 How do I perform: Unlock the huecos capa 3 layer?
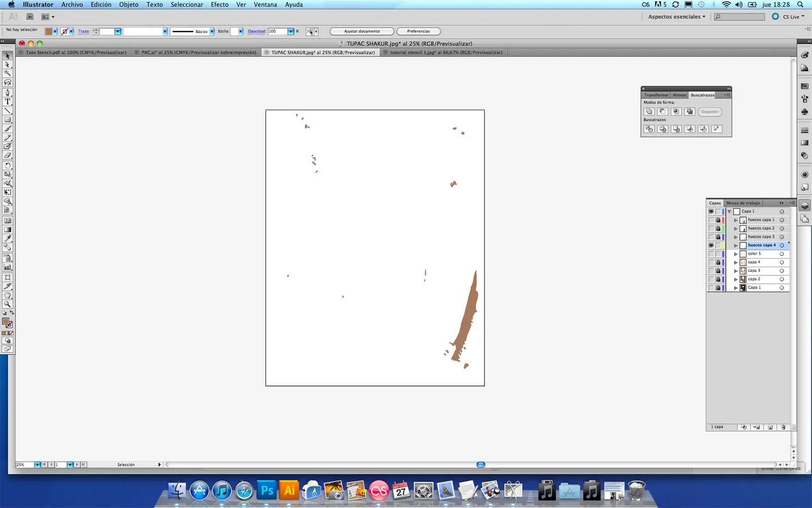point(718,237)
